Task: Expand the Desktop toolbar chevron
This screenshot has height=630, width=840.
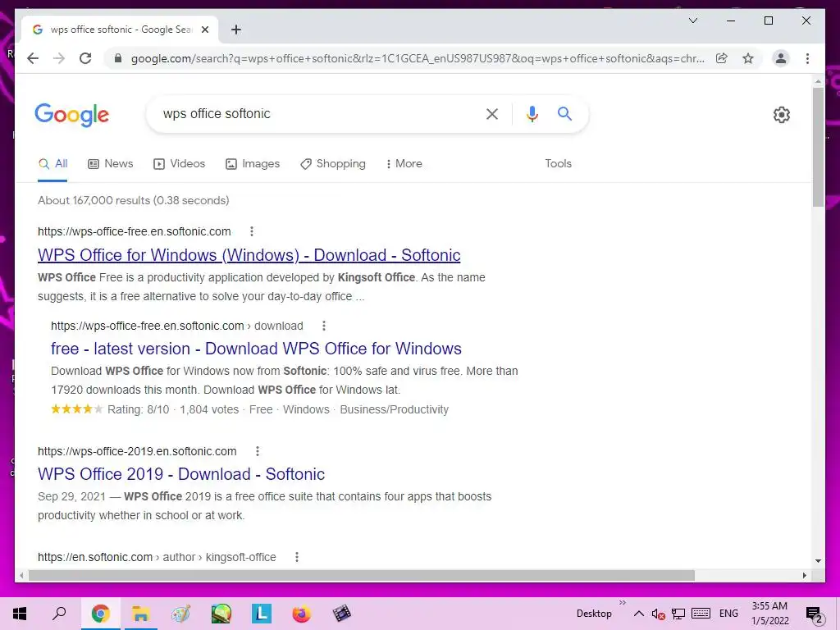Action: click(x=622, y=603)
